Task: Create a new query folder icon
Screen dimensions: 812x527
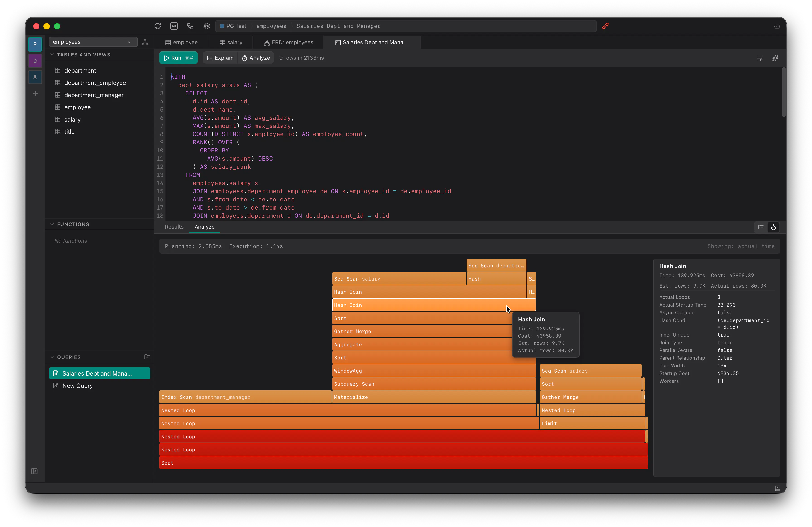Action: click(147, 357)
